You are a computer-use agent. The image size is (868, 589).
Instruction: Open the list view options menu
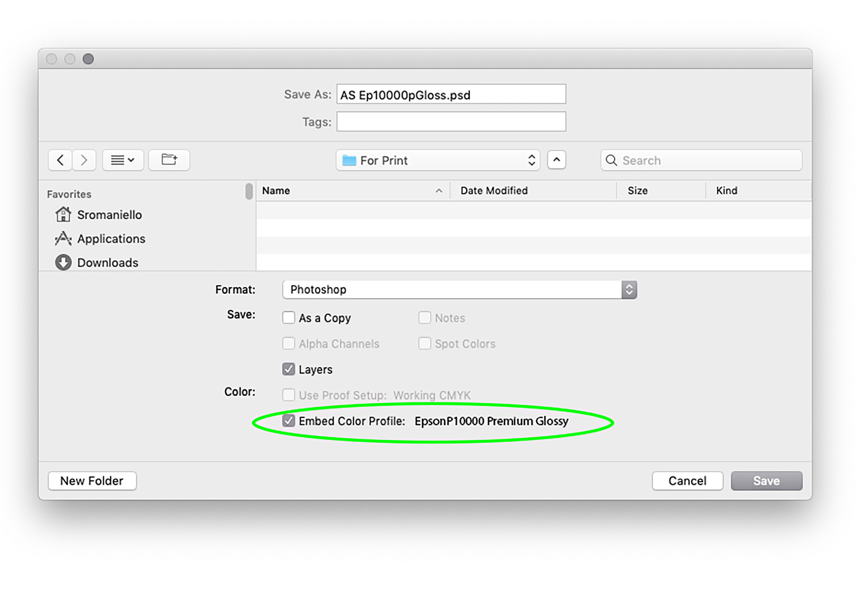(x=123, y=160)
